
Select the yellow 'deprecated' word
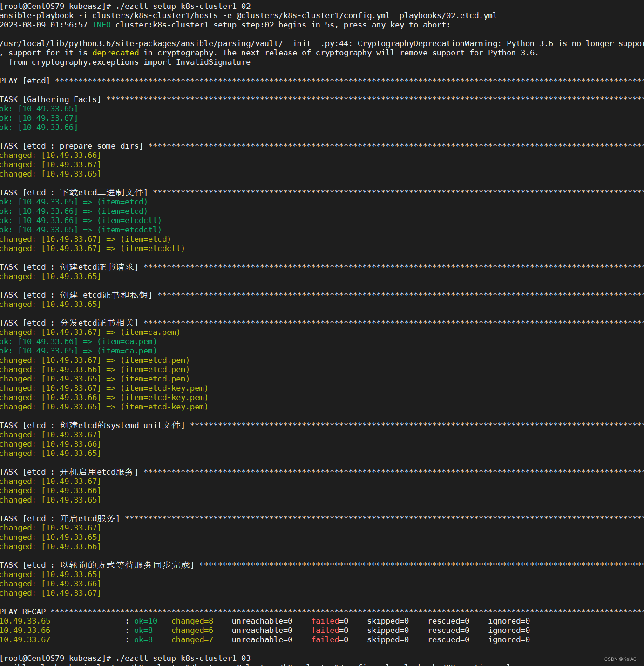click(115, 53)
